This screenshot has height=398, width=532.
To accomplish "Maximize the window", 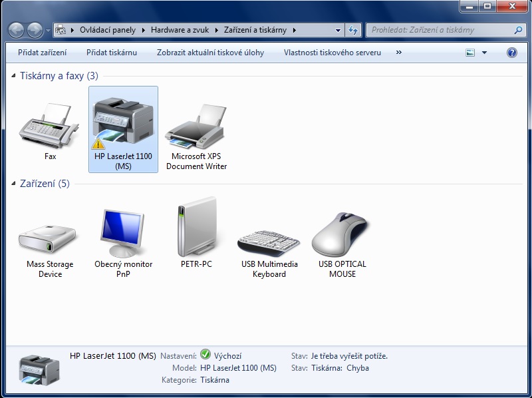I will (487, 6).
